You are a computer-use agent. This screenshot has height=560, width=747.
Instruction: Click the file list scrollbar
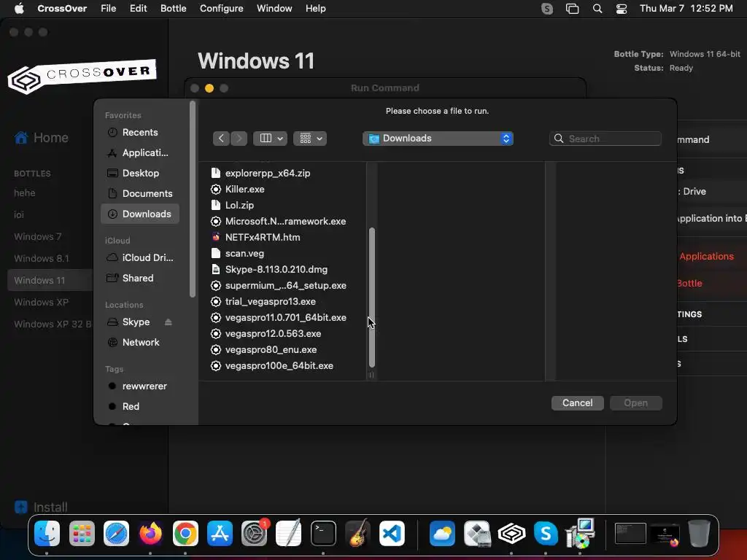(x=371, y=297)
